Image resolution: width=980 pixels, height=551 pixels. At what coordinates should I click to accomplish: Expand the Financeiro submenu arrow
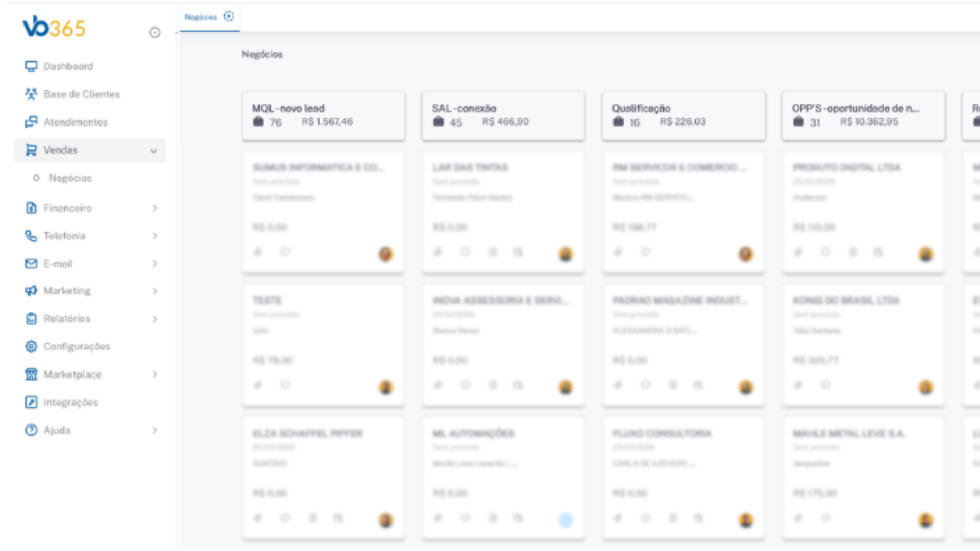click(x=155, y=208)
